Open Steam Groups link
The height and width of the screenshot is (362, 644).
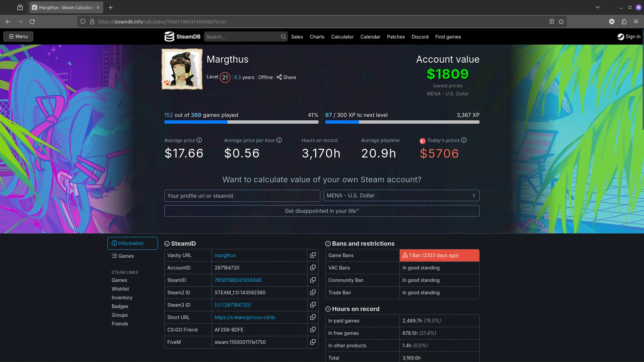tap(120, 315)
